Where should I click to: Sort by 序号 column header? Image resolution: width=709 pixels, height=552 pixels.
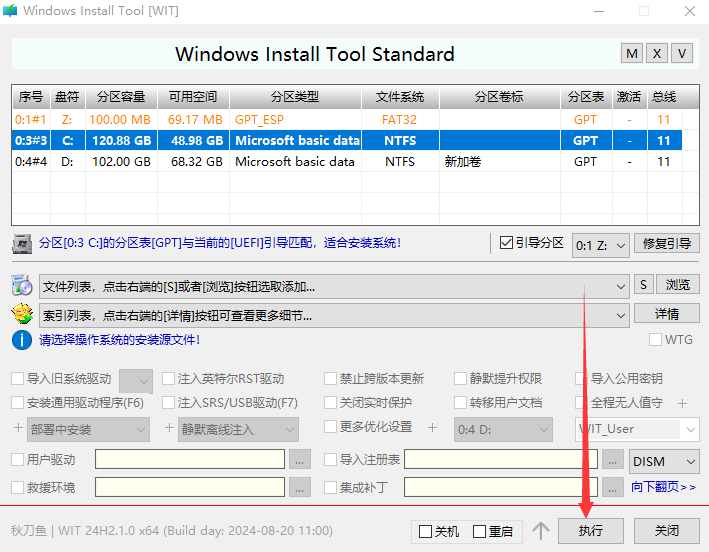pyautogui.click(x=31, y=97)
